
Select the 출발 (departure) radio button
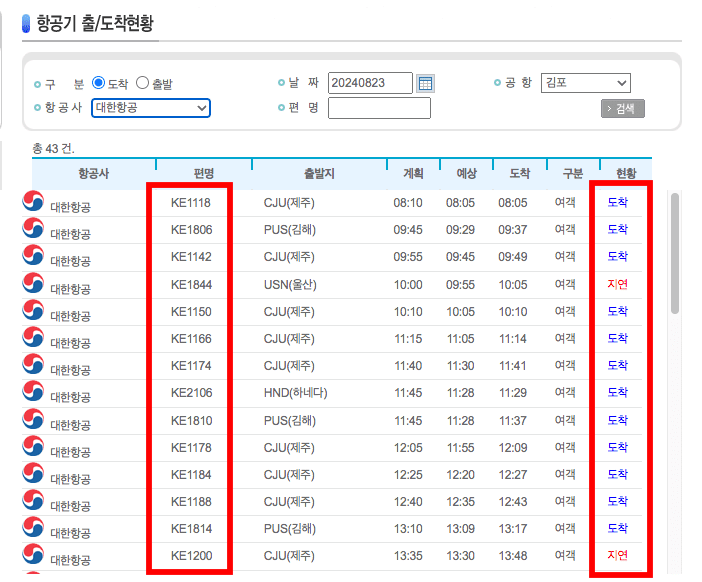[x=142, y=83]
